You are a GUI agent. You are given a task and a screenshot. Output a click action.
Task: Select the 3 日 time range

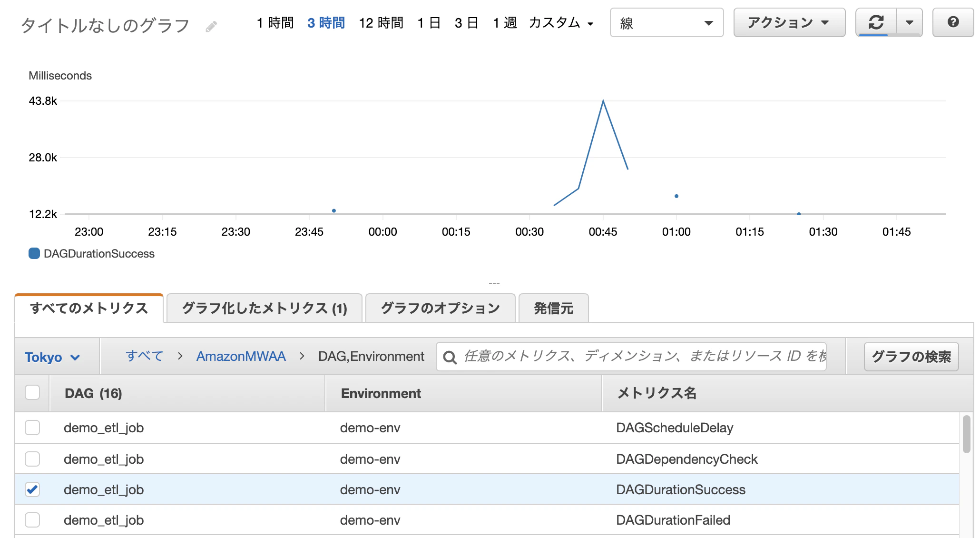coord(466,23)
